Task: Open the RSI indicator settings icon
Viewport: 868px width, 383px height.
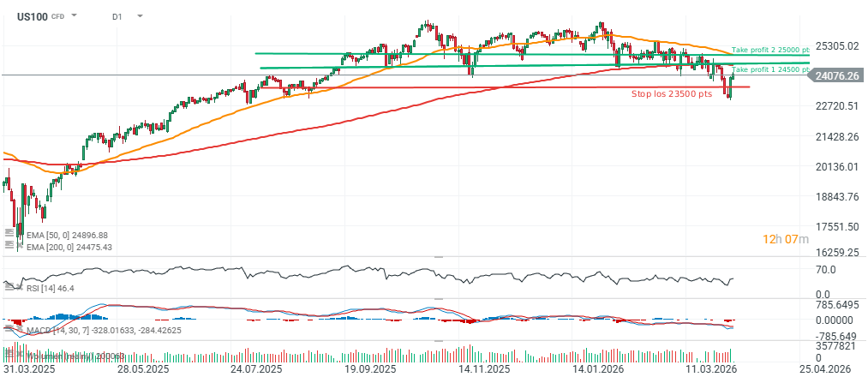Action: tap(9, 288)
